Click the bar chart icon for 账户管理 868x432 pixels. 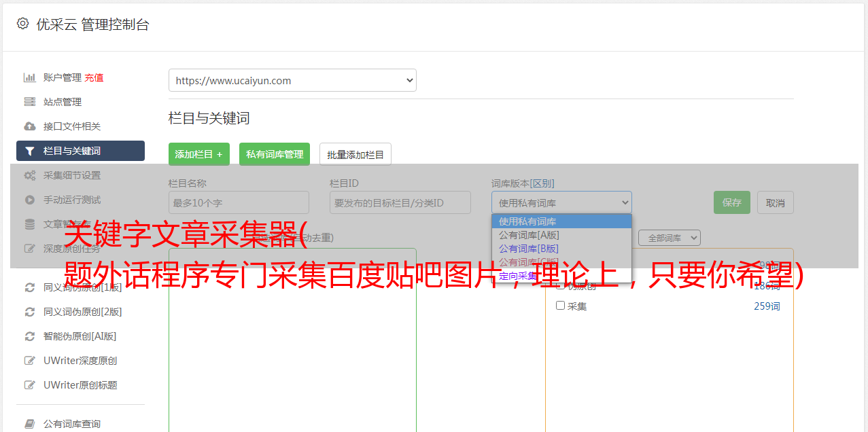[x=29, y=77]
